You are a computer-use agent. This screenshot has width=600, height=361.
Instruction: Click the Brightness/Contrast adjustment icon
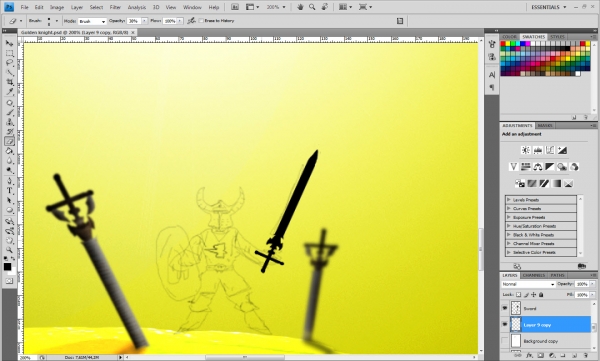[x=526, y=150]
